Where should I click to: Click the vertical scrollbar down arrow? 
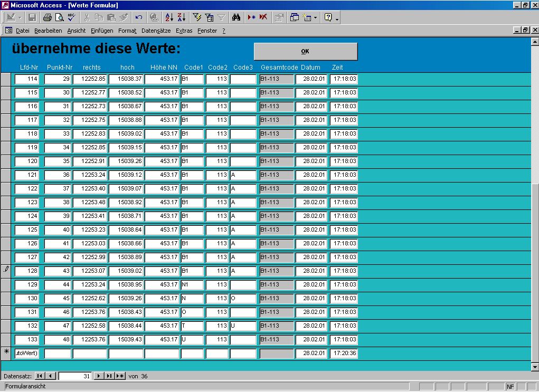pyautogui.click(x=535, y=367)
